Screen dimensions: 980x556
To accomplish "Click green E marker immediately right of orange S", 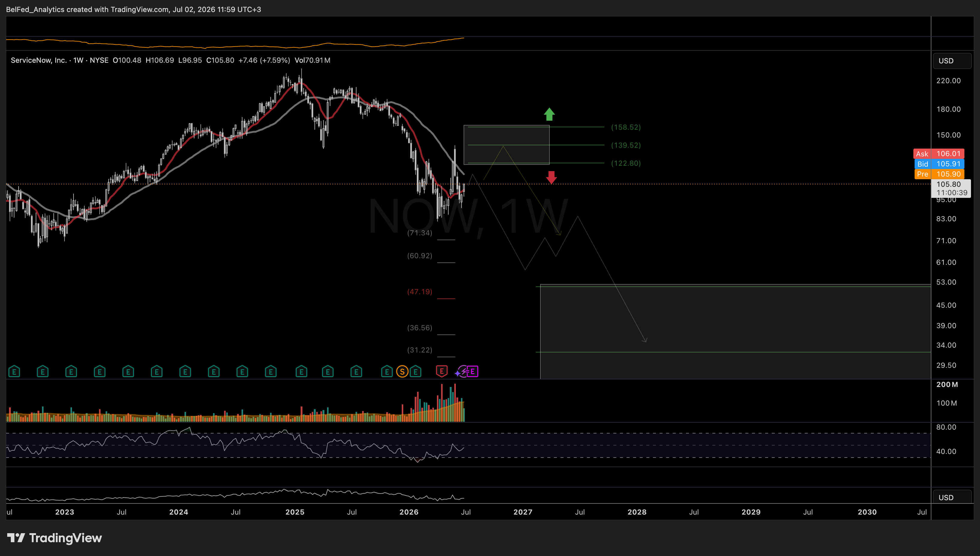I will pos(415,371).
